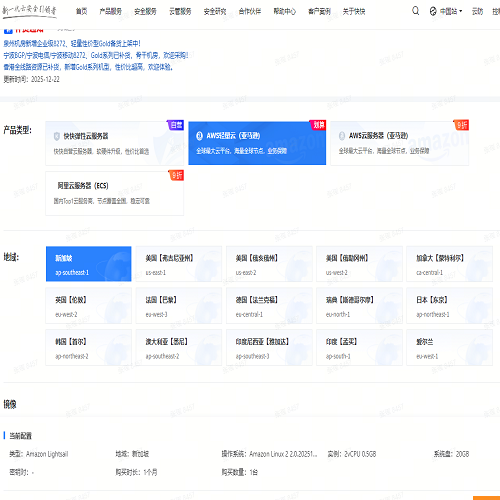Click the site logo at top left
This screenshot has width=500, height=500.
[x=29, y=11]
